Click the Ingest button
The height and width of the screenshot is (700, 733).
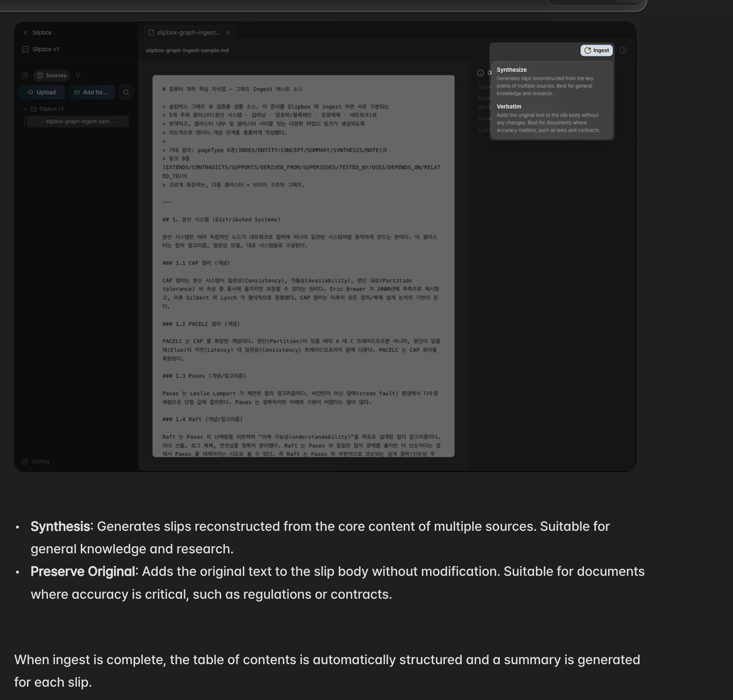[596, 50]
